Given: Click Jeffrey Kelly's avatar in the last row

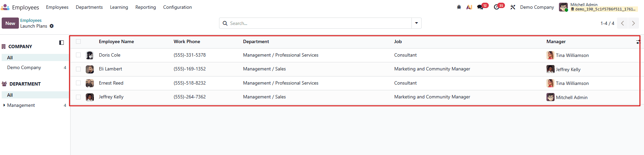Looking at the screenshot, I should [x=90, y=97].
